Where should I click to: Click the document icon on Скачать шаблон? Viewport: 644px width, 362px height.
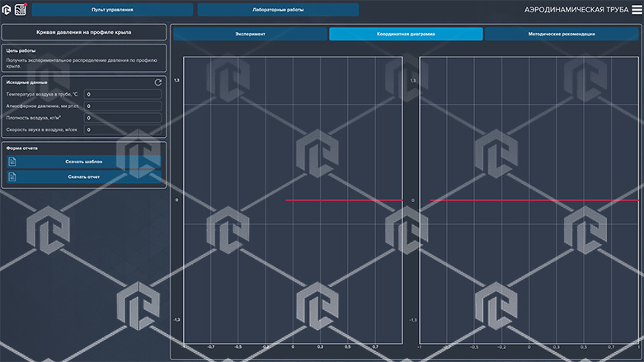click(12, 162)
